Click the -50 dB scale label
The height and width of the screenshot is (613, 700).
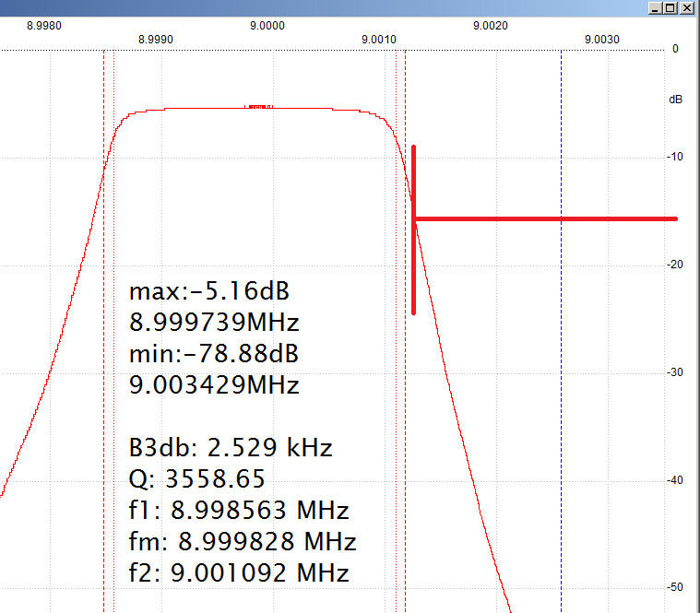(x=675, y=587)
